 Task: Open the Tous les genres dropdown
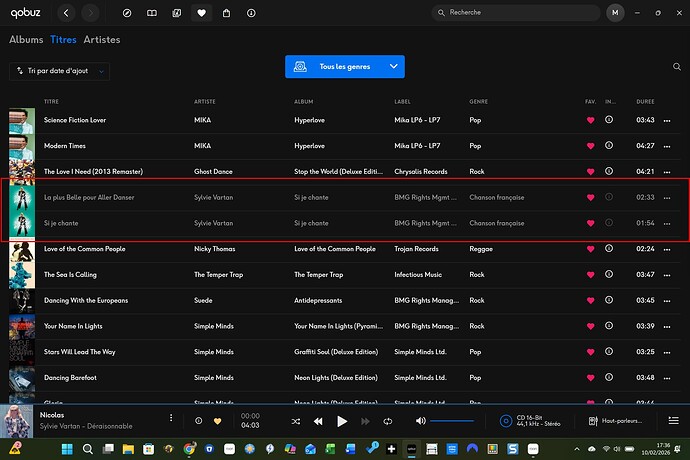click(345, 67)
